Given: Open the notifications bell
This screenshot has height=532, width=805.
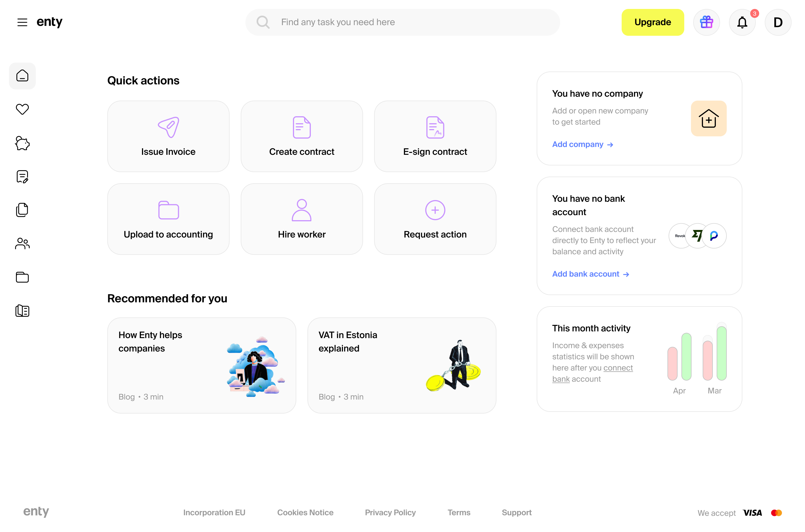Looking at the screenshot, I should click(742, 22).
